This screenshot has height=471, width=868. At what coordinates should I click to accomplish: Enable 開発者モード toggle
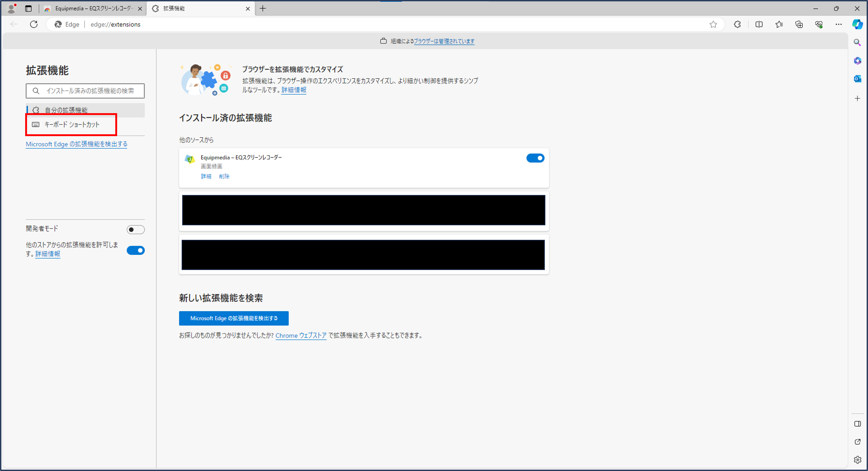[x=135, y=230]
